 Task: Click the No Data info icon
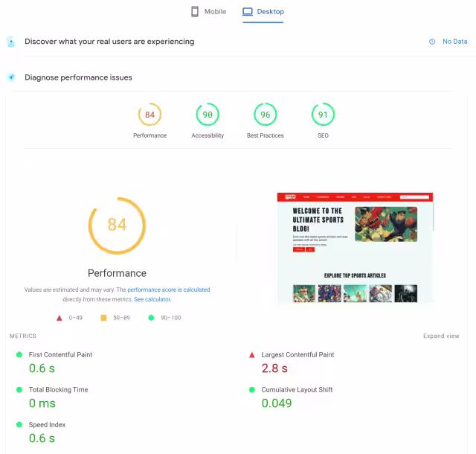[432, 42]
